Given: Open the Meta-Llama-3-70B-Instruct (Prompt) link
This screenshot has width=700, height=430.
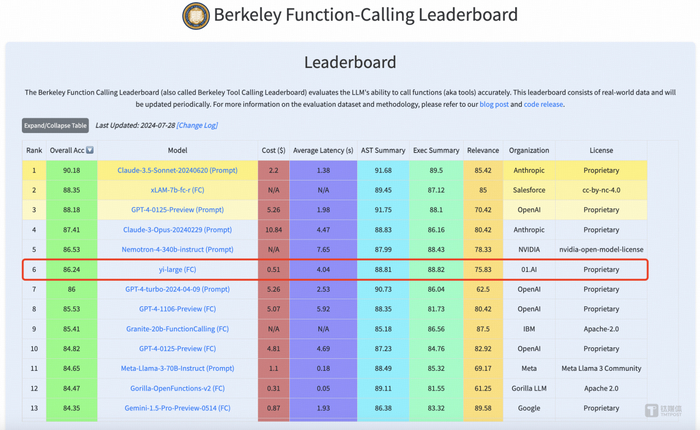Looking at the screenshot, I should (177, 368).
